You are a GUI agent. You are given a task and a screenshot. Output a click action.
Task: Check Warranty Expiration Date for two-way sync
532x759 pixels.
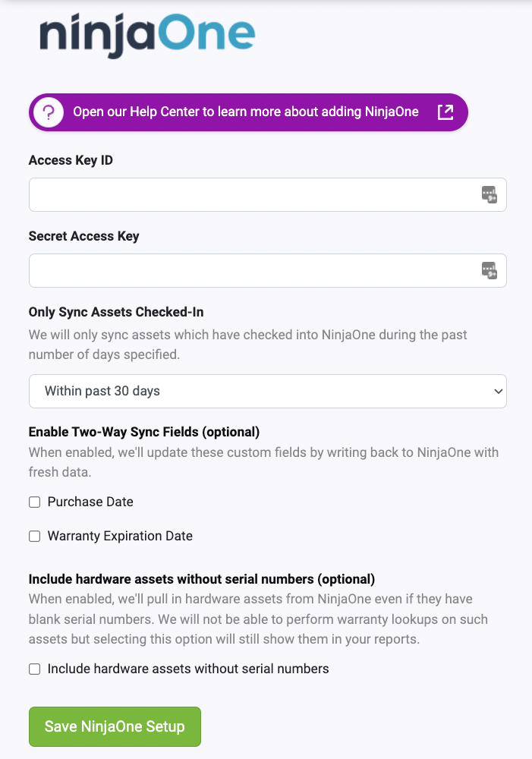(x=34, y=536)
